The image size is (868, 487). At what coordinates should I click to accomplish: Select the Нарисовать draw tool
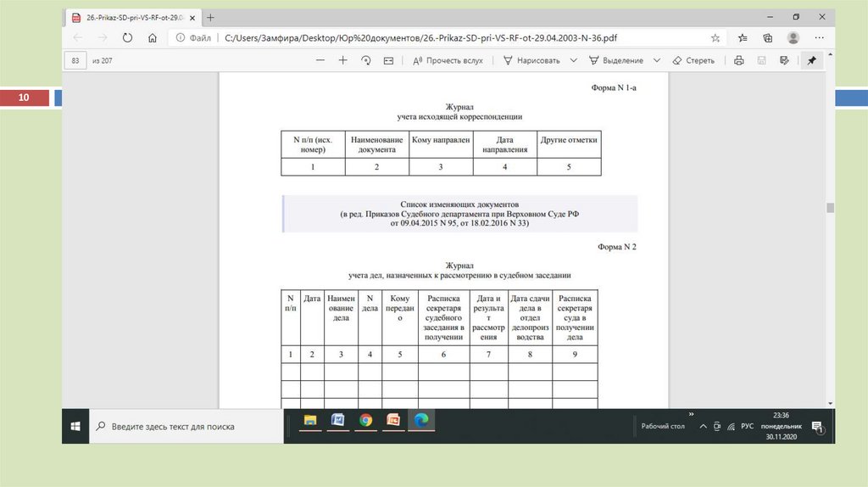pyautogui.click(x=531, y=60)
